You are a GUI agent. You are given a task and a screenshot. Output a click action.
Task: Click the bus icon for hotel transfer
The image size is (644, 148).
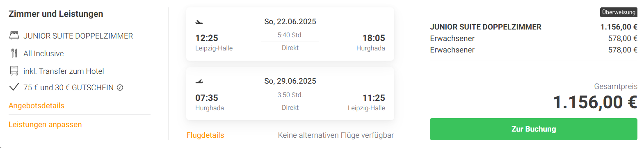[x=14, y=71]
